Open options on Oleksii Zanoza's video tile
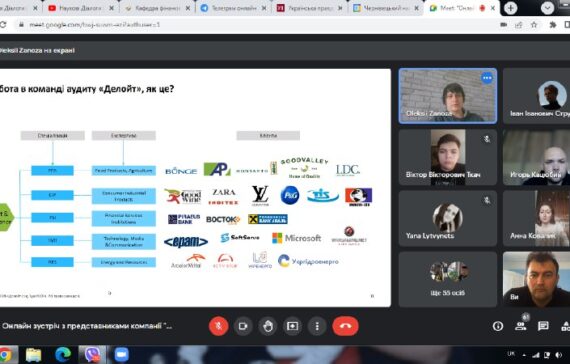This screenshot has width=570, height=364. (x=487, y=77)
